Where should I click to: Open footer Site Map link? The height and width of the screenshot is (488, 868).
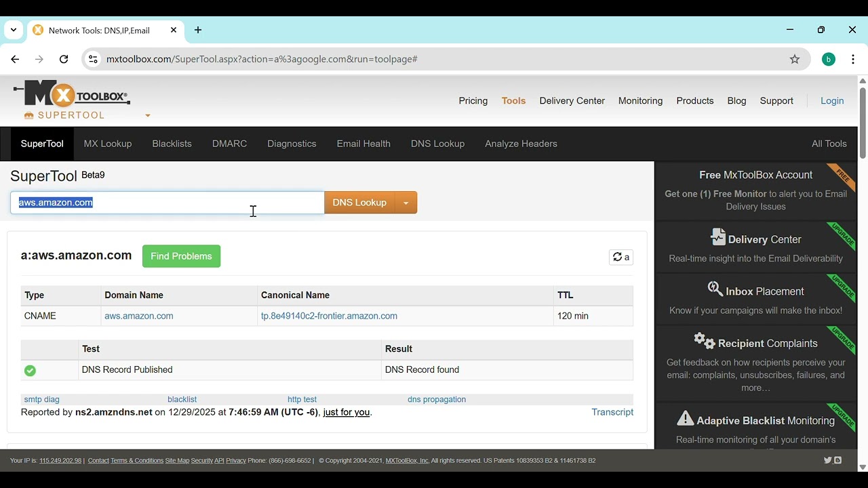pos(177,461)
